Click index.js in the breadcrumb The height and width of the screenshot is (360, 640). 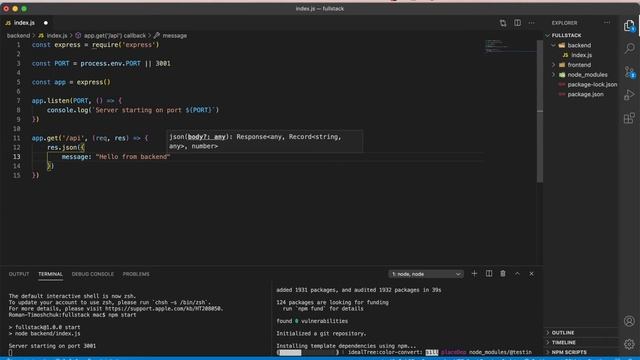[x=56, y=36]
